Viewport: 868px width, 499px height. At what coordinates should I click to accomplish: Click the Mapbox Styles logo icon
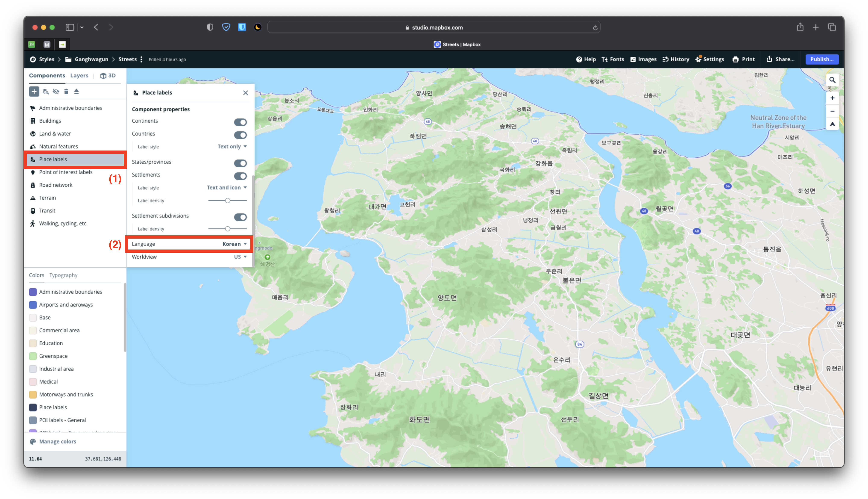33,59
